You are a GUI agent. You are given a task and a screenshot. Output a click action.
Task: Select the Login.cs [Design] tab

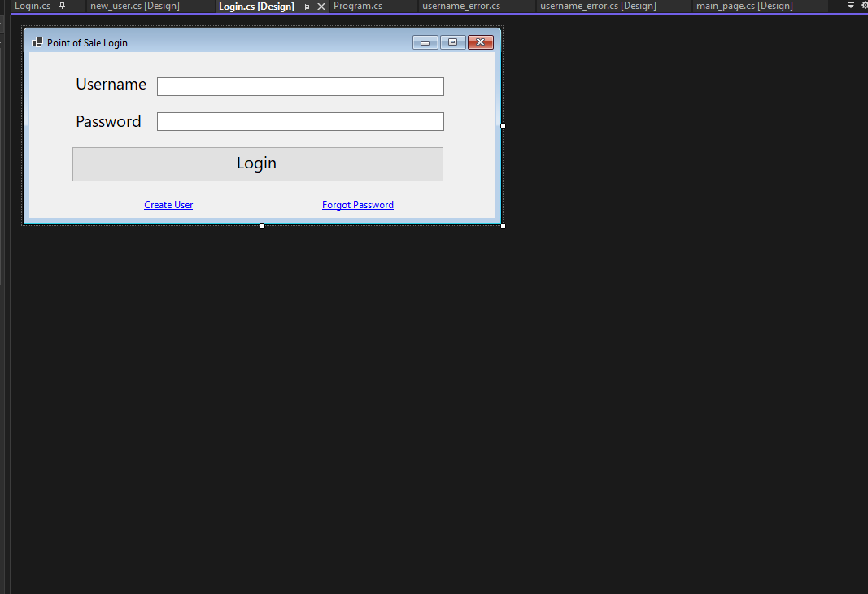[x=256, y=7]
